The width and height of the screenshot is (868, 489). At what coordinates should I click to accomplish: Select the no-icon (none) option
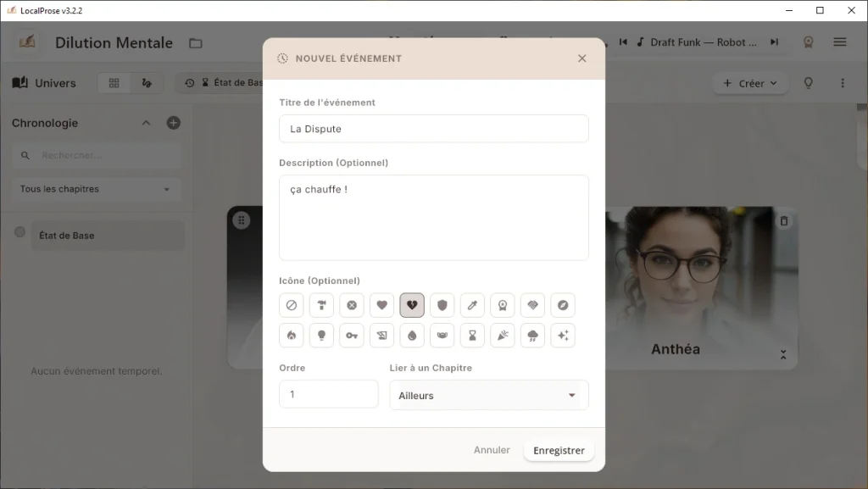click(x=292, y=305)
